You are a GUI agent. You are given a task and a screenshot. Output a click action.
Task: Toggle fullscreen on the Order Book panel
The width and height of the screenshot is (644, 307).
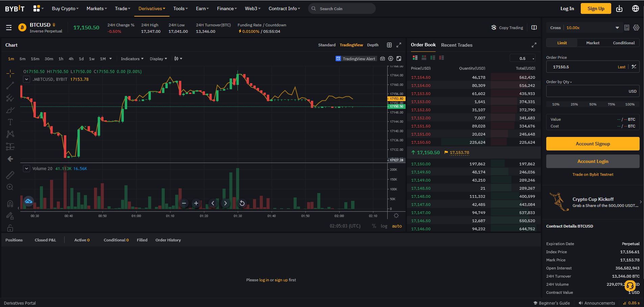coord(534,44)
